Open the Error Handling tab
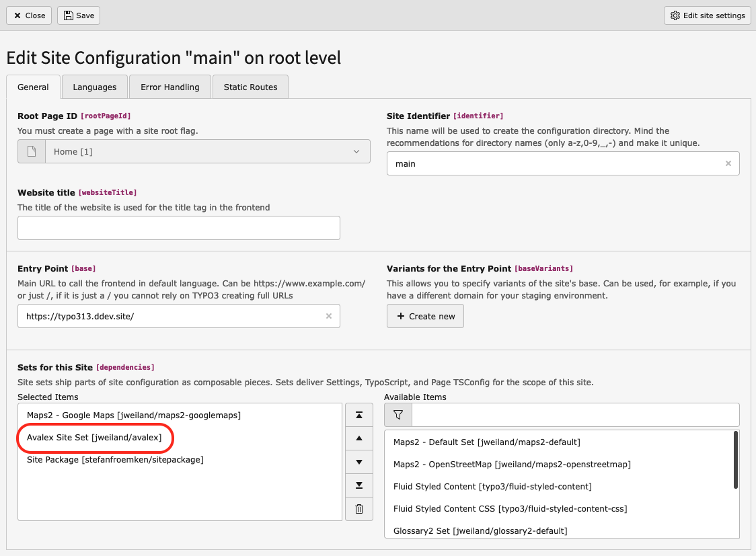Image resolution: width=756 pixels, height=556 pixels. tap(169, 87)
